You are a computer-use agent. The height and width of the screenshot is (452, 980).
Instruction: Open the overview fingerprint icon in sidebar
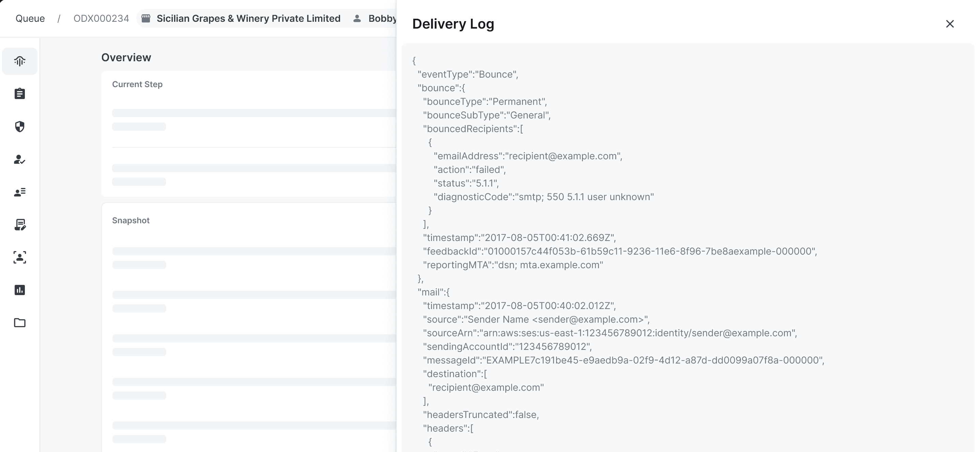click(x=20, y=61)
